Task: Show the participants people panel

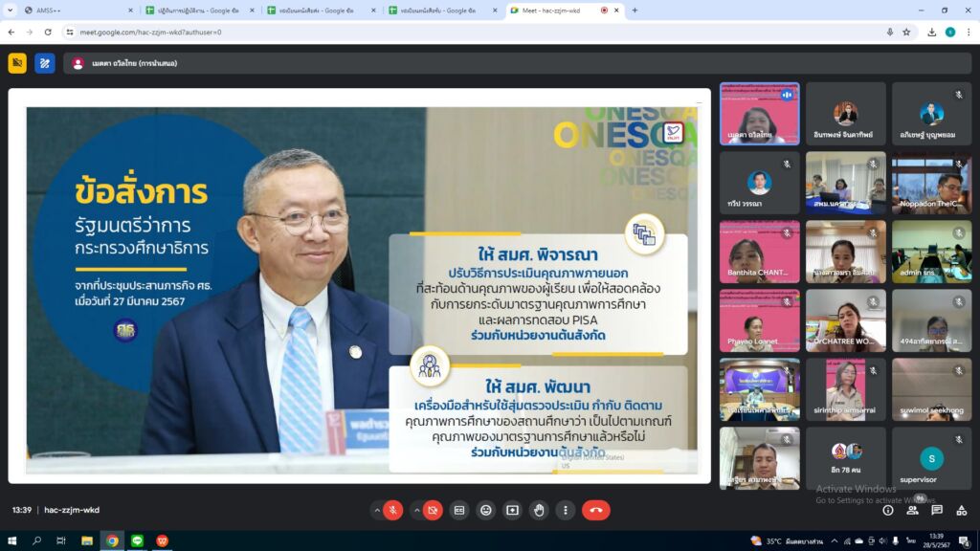Action: click(x=912, y=510)
